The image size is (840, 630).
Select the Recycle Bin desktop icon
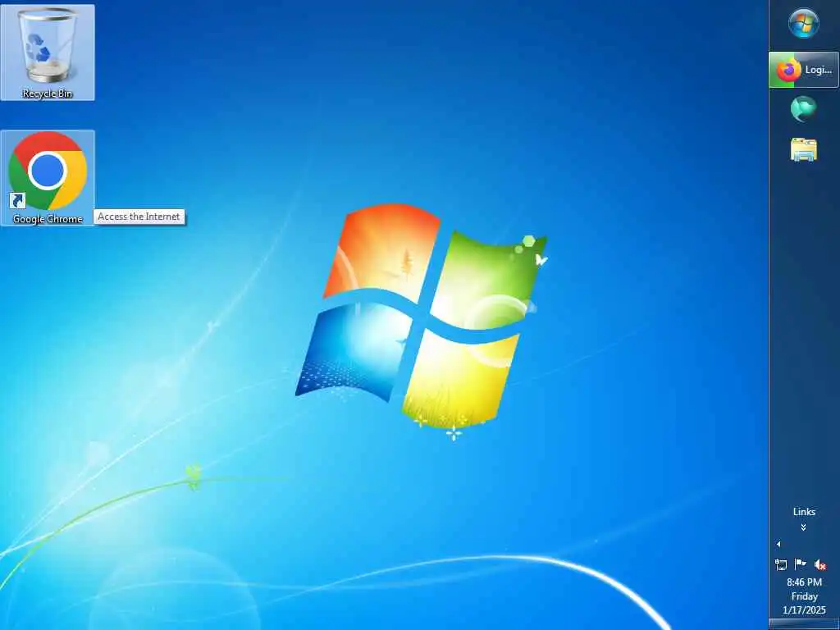[47, 52]
